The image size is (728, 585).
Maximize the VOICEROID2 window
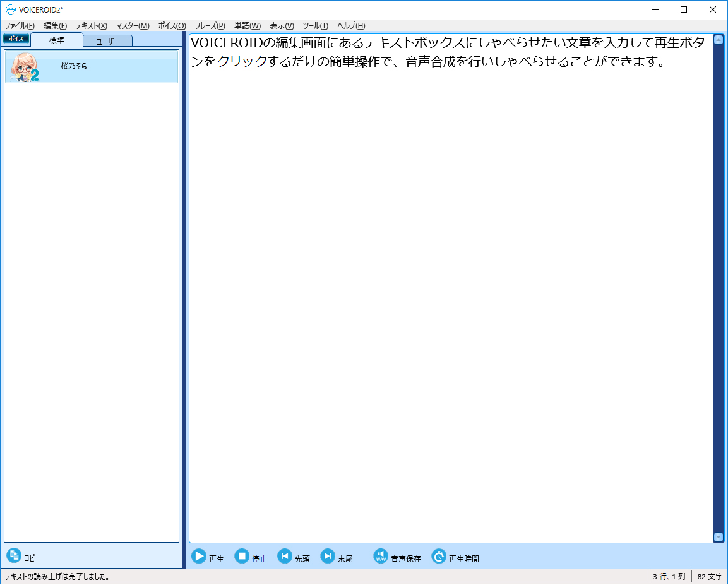point(683,9)
